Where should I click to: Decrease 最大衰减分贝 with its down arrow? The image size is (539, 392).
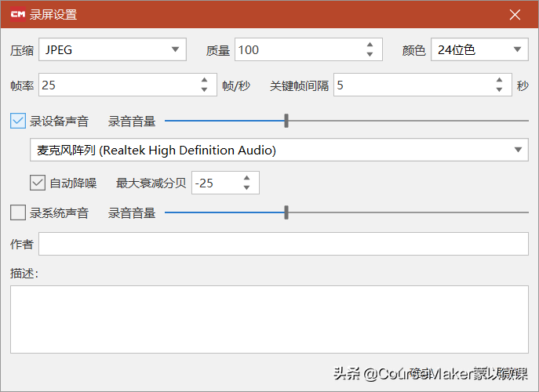pyautogui.click(x=246, y=187)
